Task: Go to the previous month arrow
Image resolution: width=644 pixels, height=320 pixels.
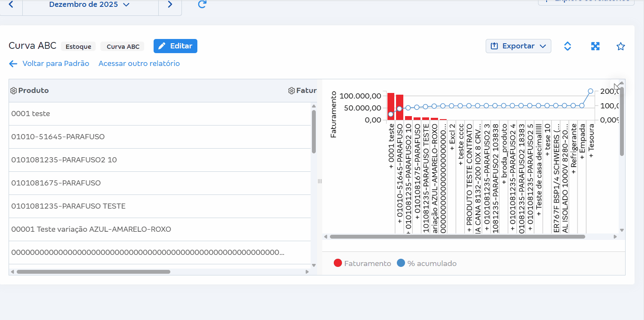Action: tap(11, 5)
